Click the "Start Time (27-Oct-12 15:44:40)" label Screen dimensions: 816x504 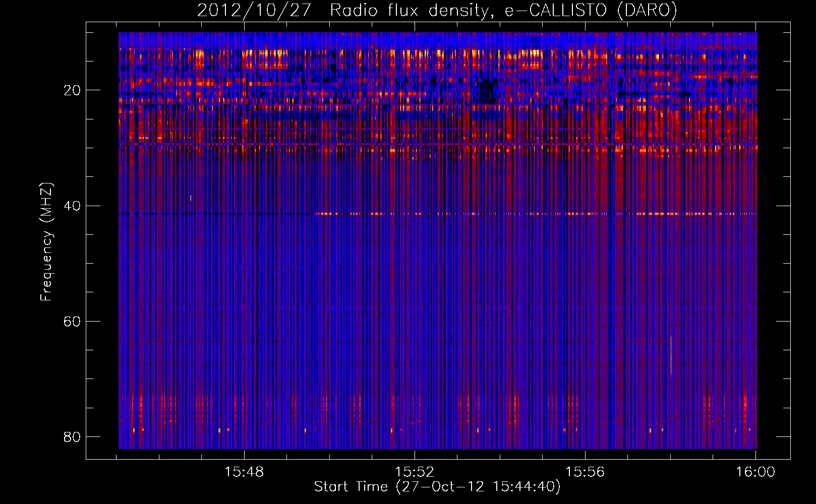click(x=437, y=487)
